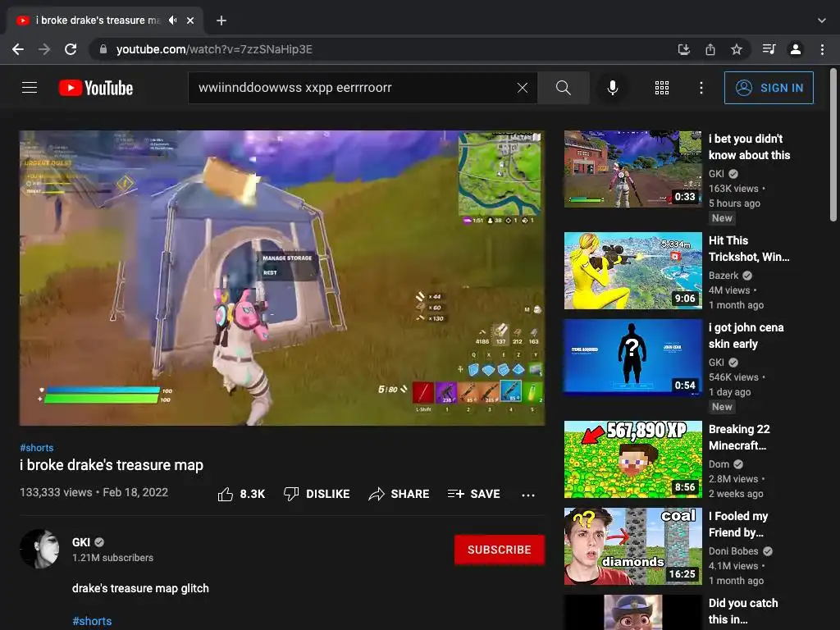Open 'i got john cena skin early' title
840x630 pixels.
[x=746, y=336]
